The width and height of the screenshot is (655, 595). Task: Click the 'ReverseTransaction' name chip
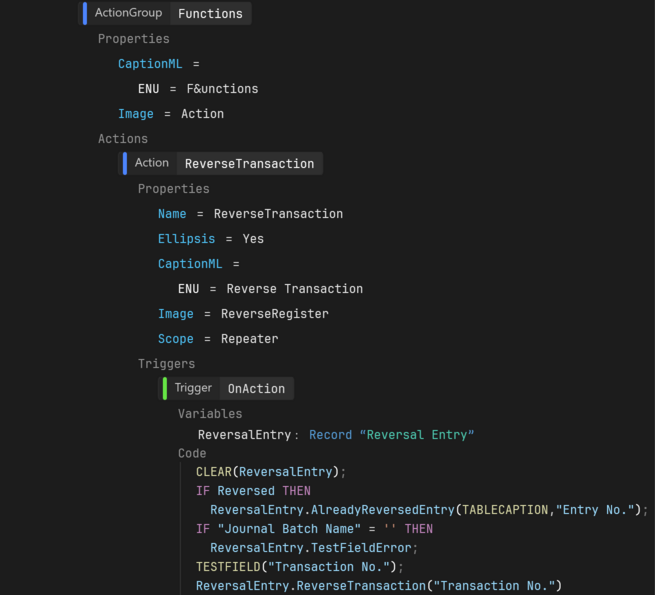(x=249, y=163)
